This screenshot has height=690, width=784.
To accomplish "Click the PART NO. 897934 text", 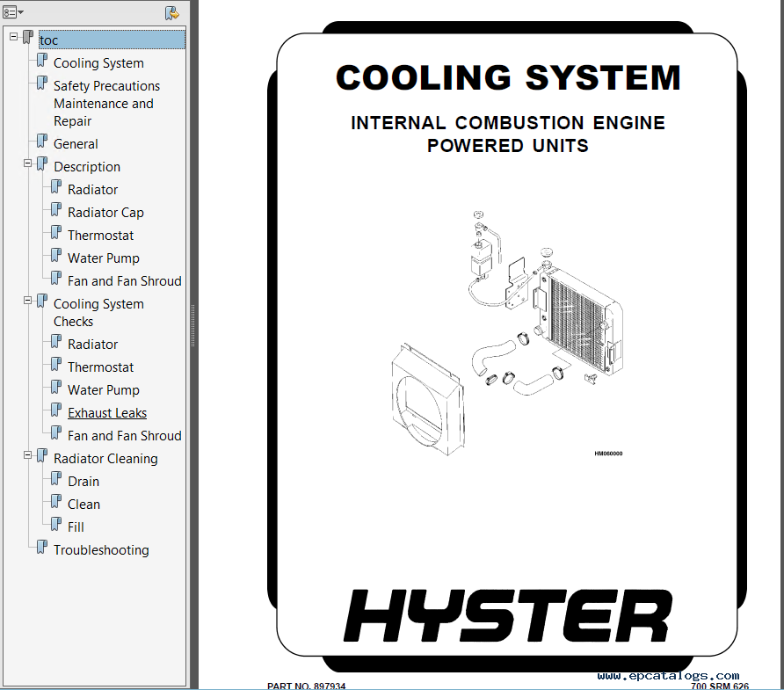I will pos(307,686).
